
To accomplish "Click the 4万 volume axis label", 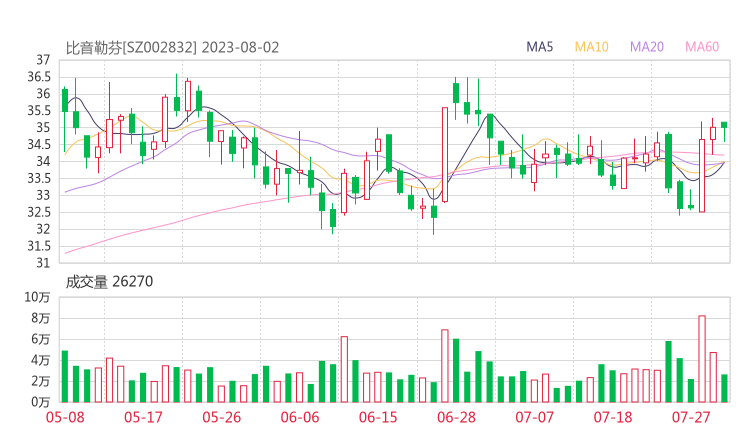I will coord(41,360).
